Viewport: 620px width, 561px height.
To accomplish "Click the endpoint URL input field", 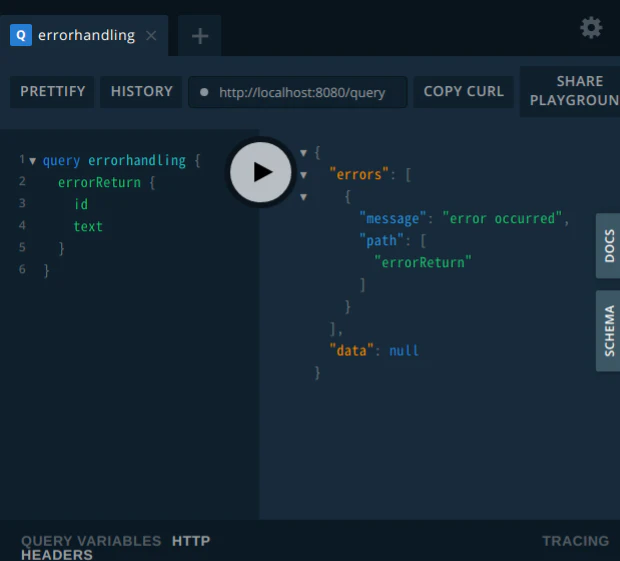I will [298, 92].
